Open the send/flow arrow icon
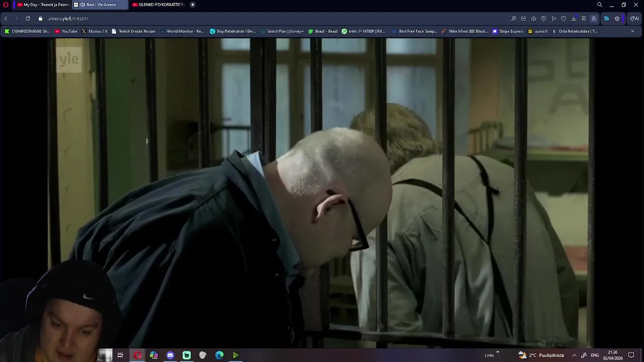The image size is (644, 362). tap(554, 19)
